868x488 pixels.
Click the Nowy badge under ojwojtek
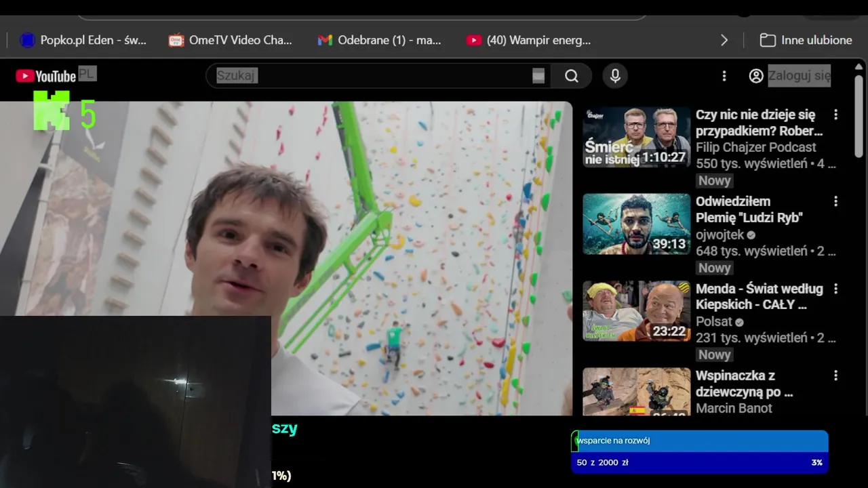click(x=715, y=268)
